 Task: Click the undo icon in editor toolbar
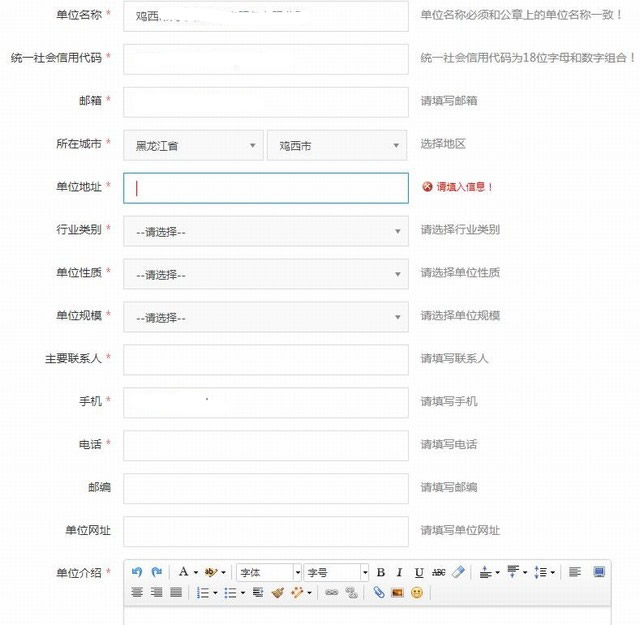137,572
